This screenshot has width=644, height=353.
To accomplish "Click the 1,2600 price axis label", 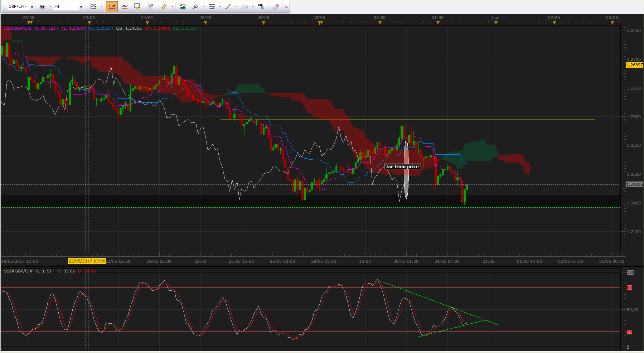I will (634, 117).
